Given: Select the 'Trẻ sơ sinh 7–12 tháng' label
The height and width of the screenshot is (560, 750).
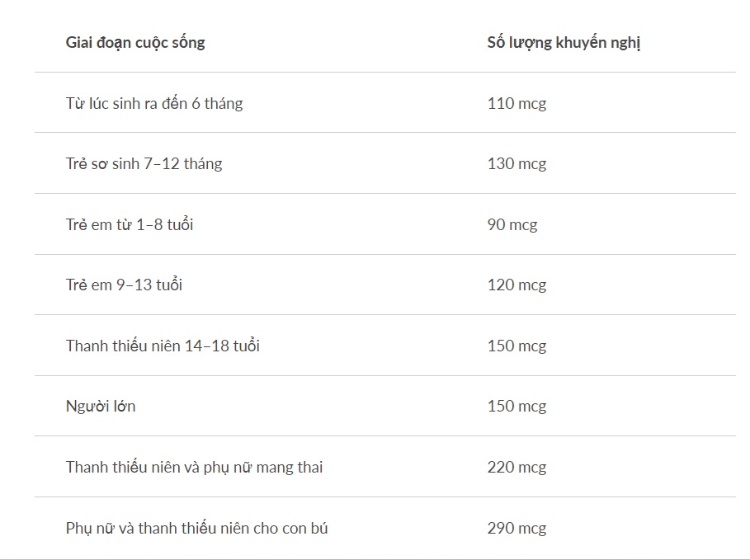Looking at the screenshot, I should pyautogui.click(x=144, y=163).
